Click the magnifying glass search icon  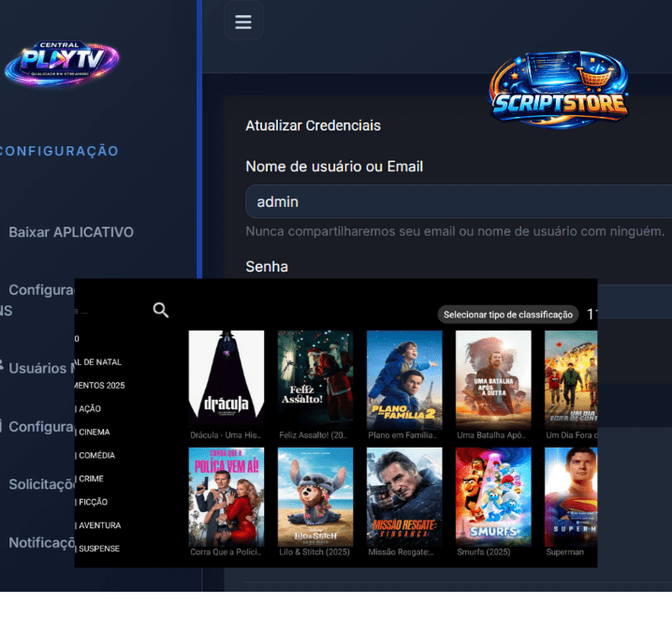click(161, 310)
